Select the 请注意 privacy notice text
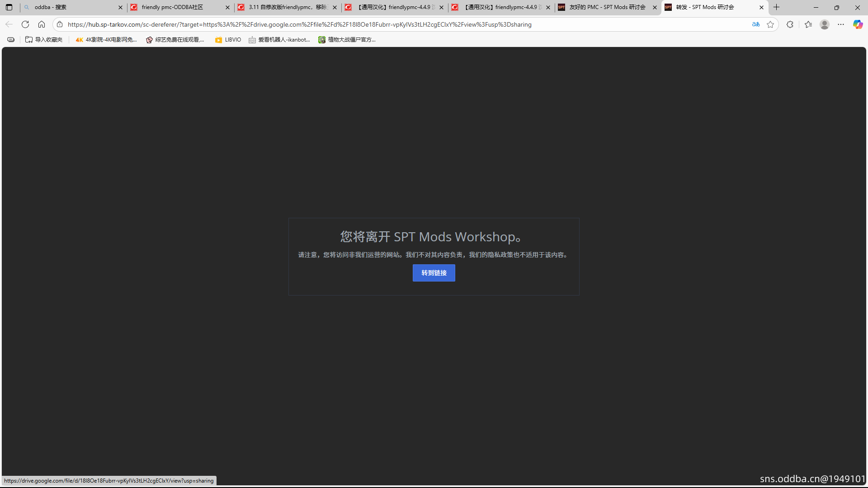The width and height of the screenshot is (868, 488). [434, 255]
